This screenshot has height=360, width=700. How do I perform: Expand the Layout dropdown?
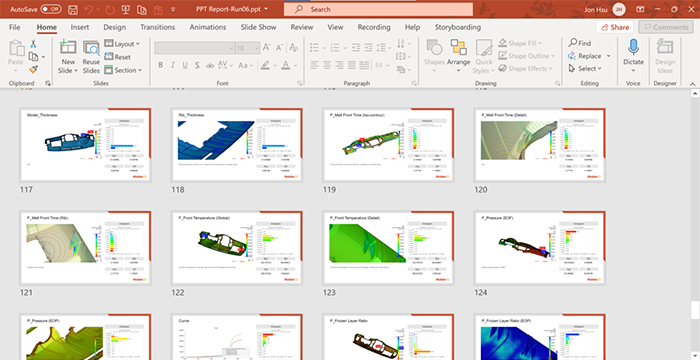pyautogui.click(x=122, y=44)
